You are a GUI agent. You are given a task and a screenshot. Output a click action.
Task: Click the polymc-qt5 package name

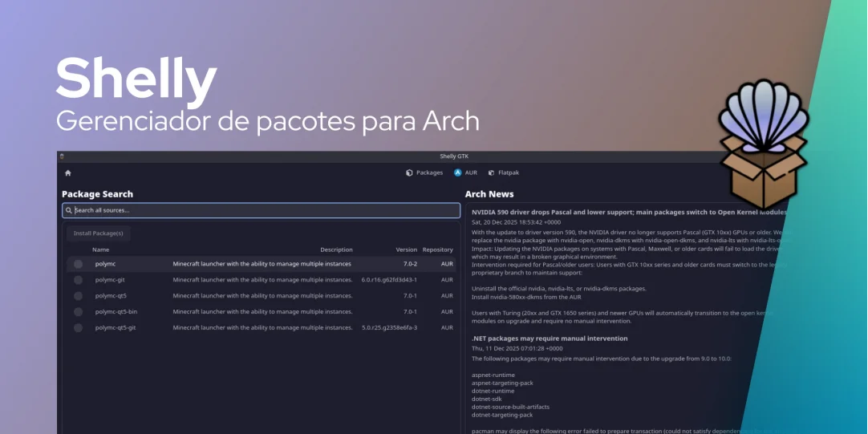111,295
